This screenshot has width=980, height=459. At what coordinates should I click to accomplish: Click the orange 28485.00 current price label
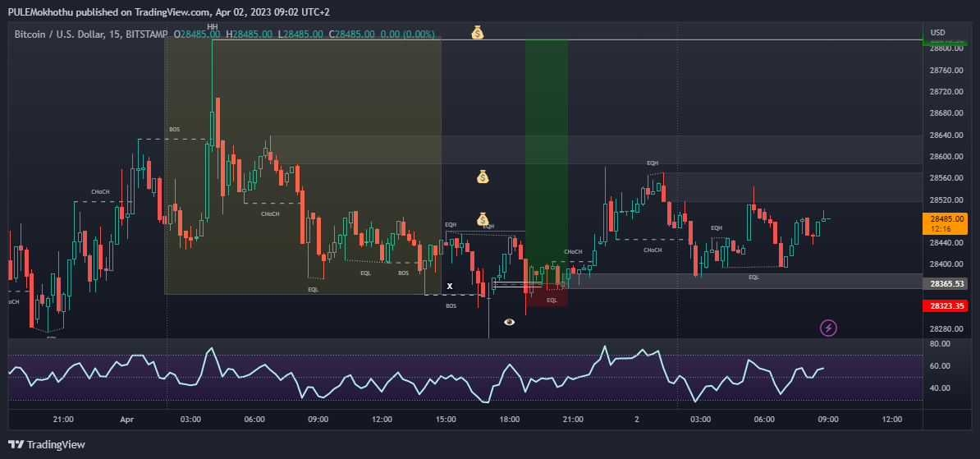[x=945, y=223]
